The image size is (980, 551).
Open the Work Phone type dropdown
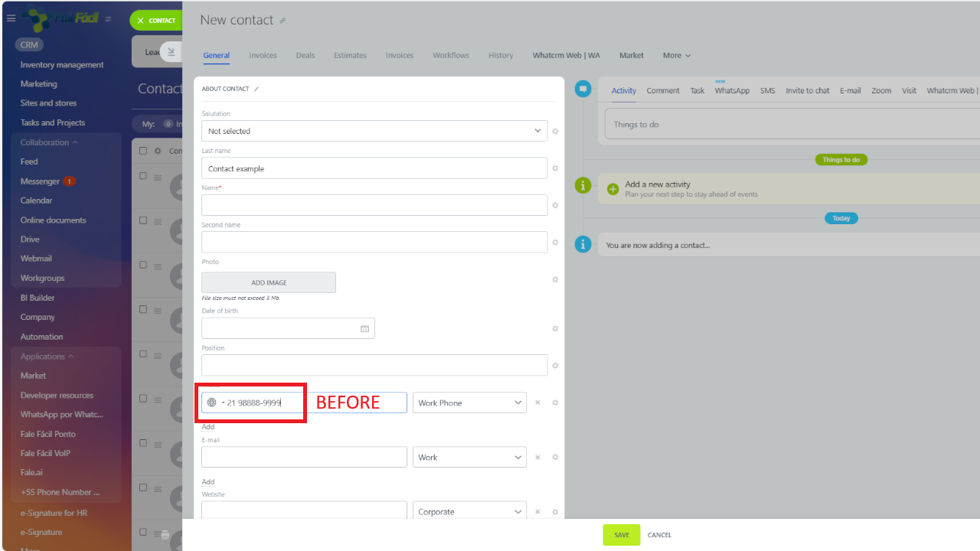coord(469,403)
